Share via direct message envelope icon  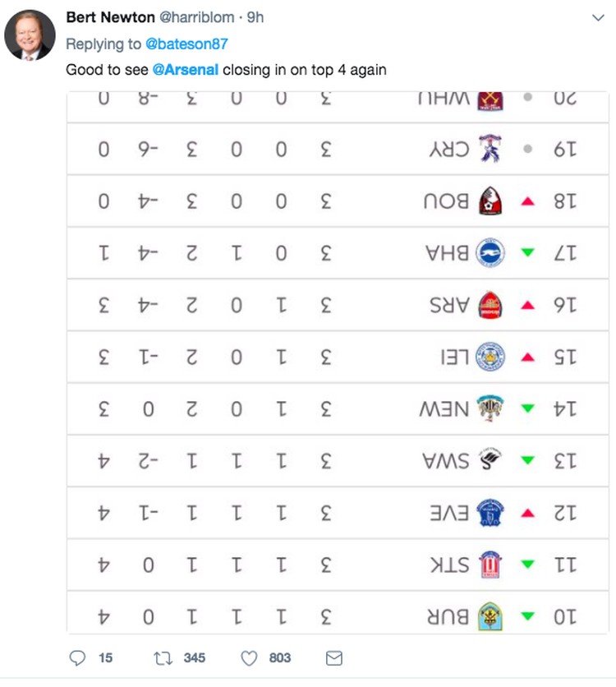[x=334, y=658]
